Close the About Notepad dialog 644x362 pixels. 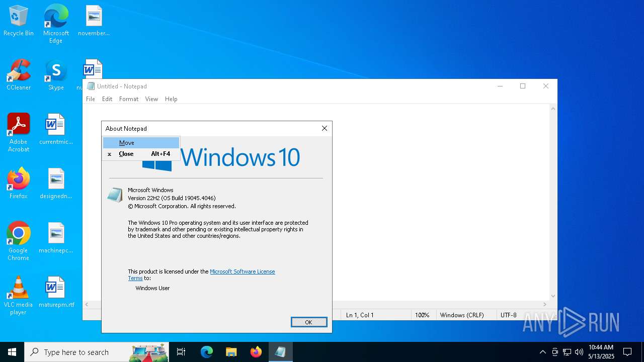[325, 129]
